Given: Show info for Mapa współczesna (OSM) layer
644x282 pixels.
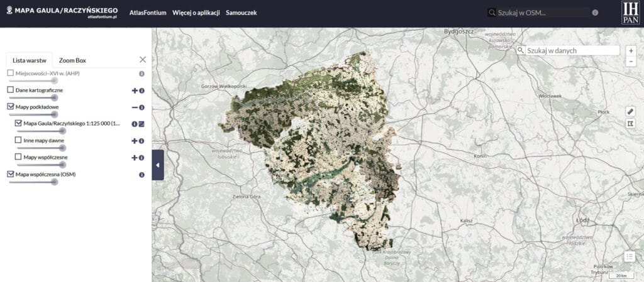Looking at the screenshot, I should [x=142, y=175].
